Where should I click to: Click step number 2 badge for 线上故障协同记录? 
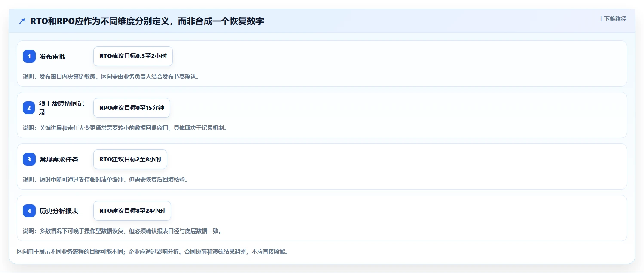pos(29,108)
